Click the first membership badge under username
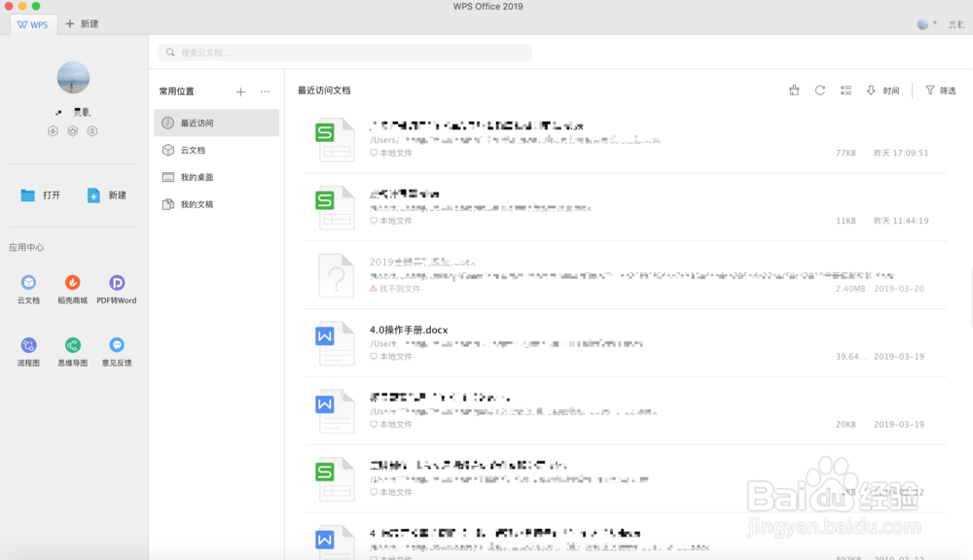The height and width of the screenshot is (560, 973). pyautogui.click(x=53, y=131)
